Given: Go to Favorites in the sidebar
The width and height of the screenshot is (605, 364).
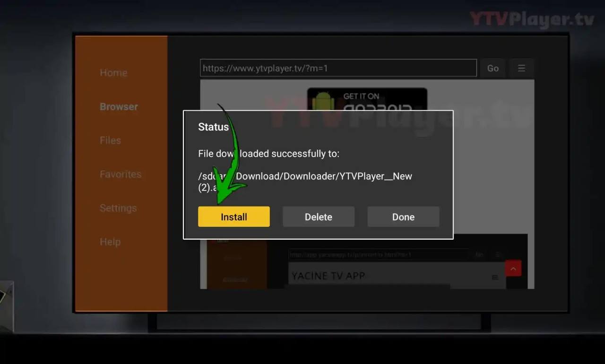Looking at the screenshot, I should click(121, 174).
